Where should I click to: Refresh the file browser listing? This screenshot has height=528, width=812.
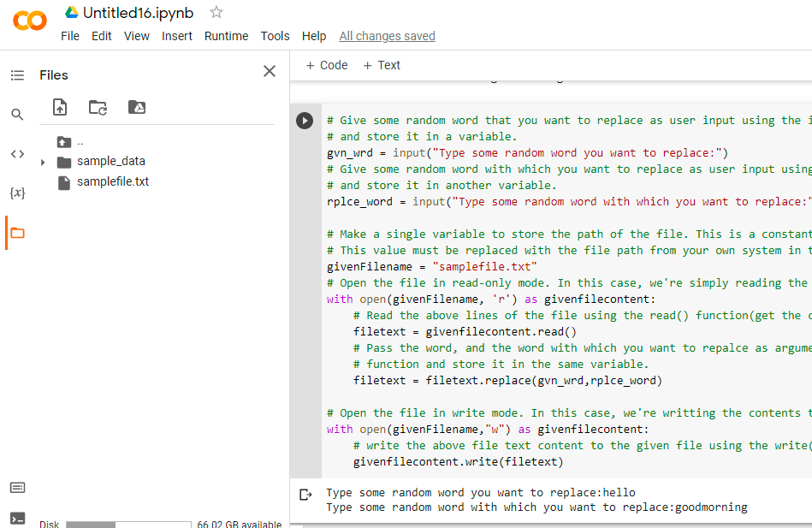(98, 107)
